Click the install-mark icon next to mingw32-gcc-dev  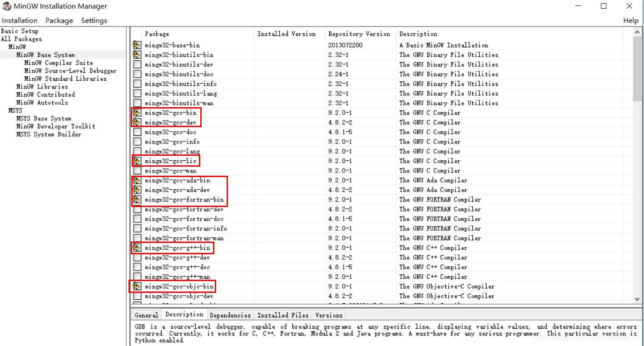[137, 122]
